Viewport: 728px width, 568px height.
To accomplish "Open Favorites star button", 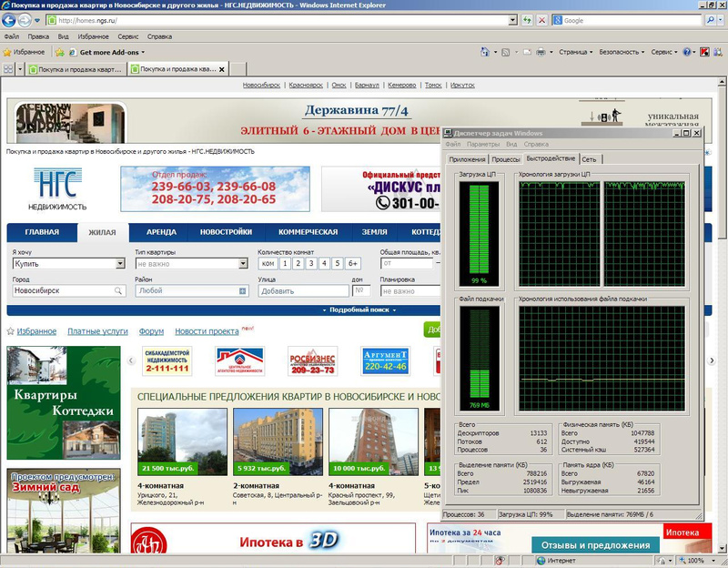I will click(25, 52).
